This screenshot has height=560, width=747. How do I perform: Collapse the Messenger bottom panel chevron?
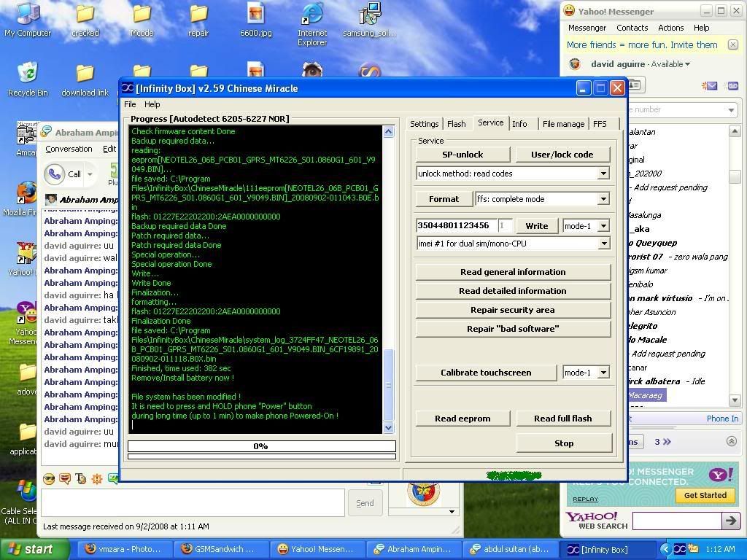[x=732, y=441]
